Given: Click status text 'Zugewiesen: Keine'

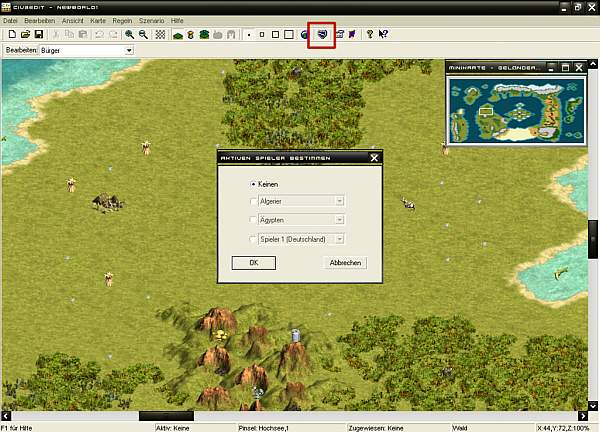Looking at the screenshot, I should (376, 428).
